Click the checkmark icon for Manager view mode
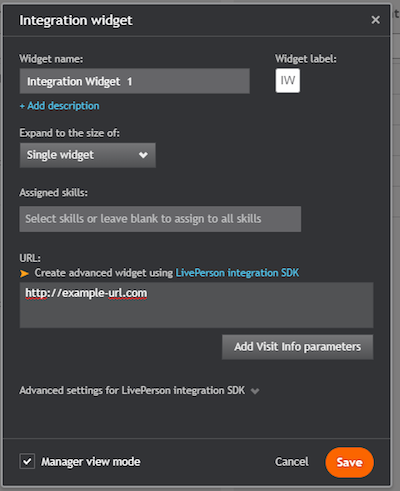 [x=27, y=461]
